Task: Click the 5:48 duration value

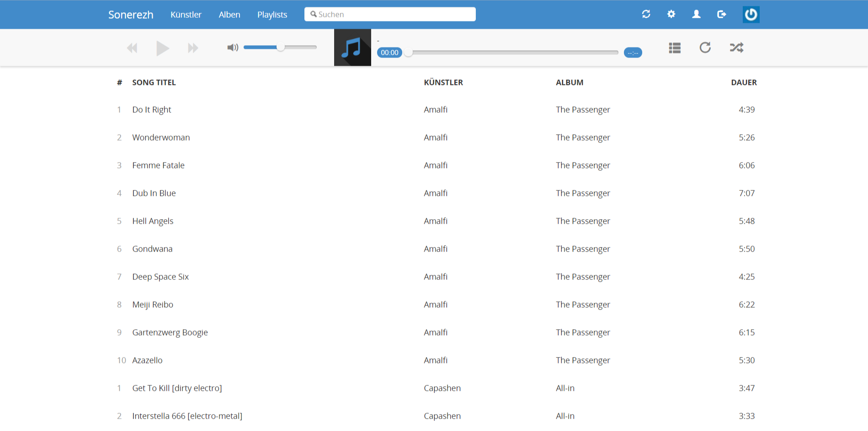Action: click(x=746, y=221)
